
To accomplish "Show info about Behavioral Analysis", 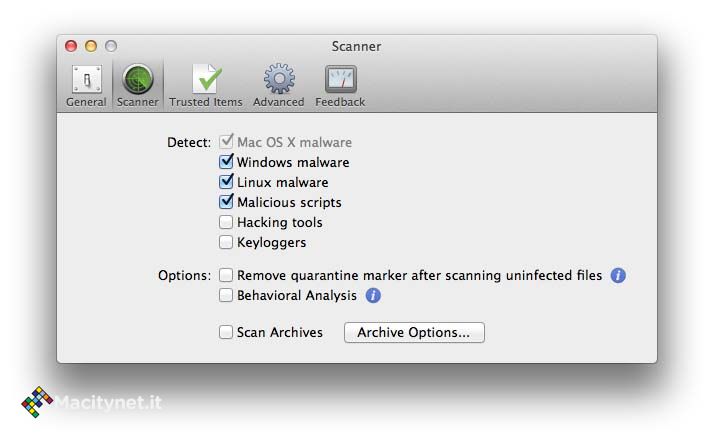I will pos(373,295).
